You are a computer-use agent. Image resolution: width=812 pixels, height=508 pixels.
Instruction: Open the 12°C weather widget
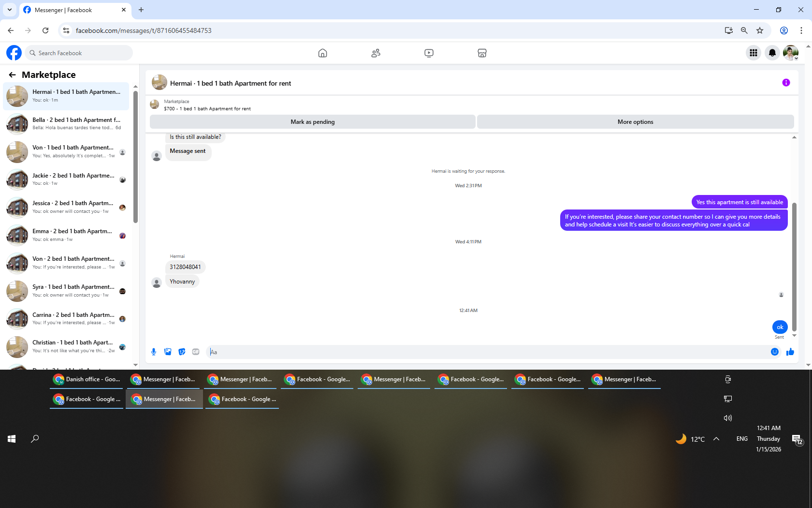[690, 439]
